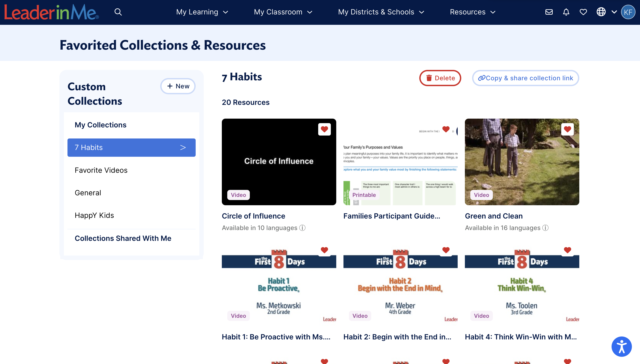This screenshot has height=364, width=640.
Task: Click the KF profile avatar
Action: (x=628, y=12)
